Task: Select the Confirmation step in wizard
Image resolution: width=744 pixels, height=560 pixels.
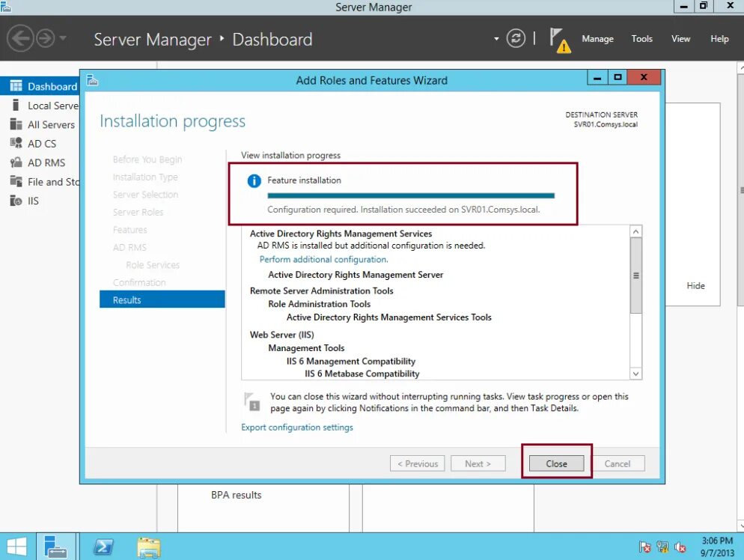Action: click(139, 282)
